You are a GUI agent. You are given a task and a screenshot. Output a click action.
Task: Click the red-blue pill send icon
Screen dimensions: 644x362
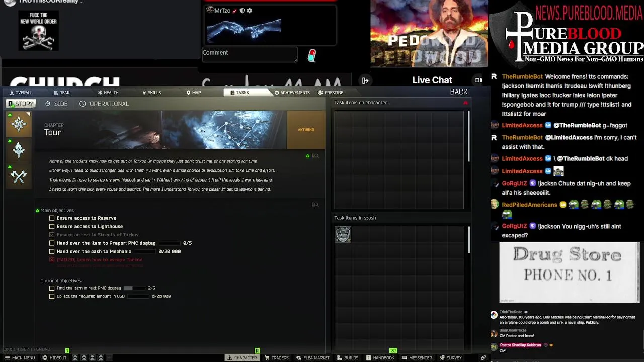pos(312,55)
